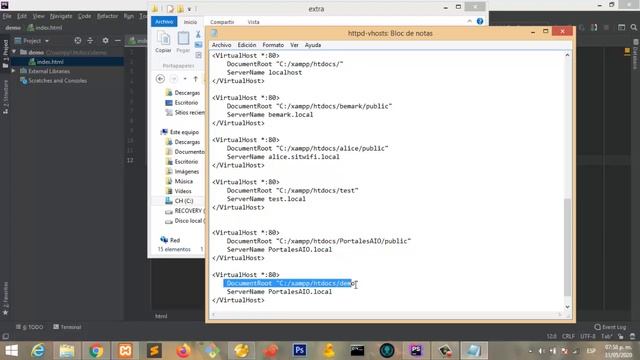This screenshot has height=360, width=640.
Task: Open the Navigate menu in PhpStorm
Action: (61, 16)
